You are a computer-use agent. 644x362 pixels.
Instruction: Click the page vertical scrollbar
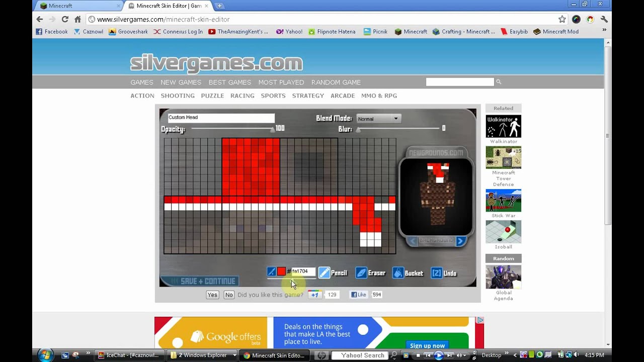tap(608, 135)
